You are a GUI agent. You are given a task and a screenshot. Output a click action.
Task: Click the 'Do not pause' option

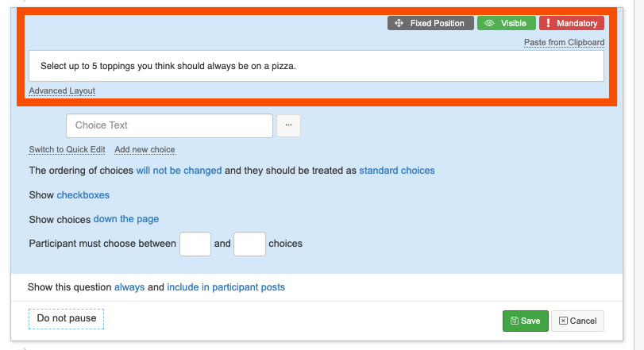click(67, 319)
